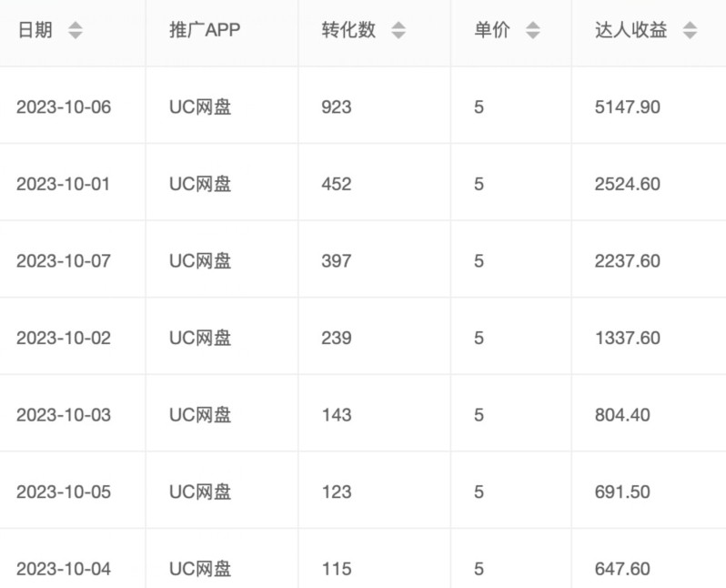Click the conversion count 923 cell
The image size is (726, 588).
click(x=337, y=107)
